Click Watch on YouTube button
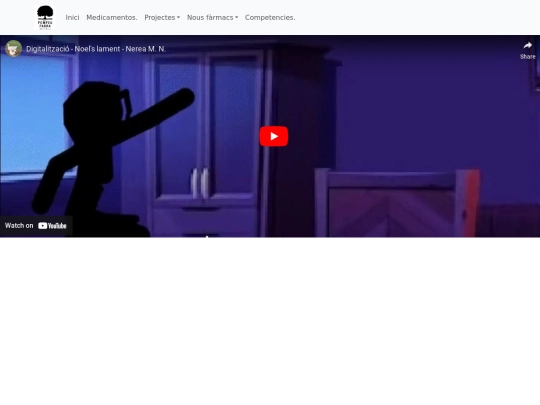 coord(36,226)
